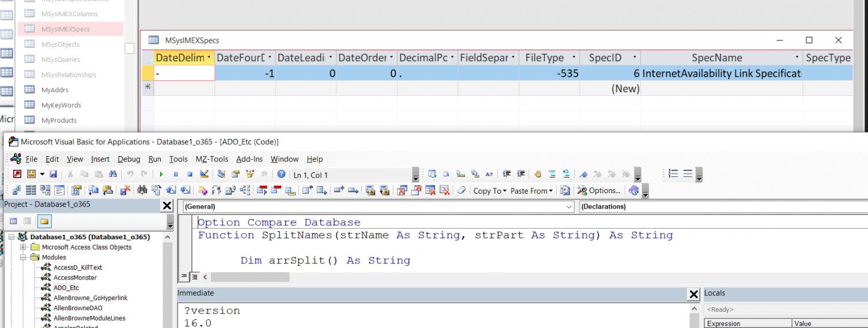Click the View Microsoft Access icon
This screenshot has width=868, height=328.
[x=17, y=174]
